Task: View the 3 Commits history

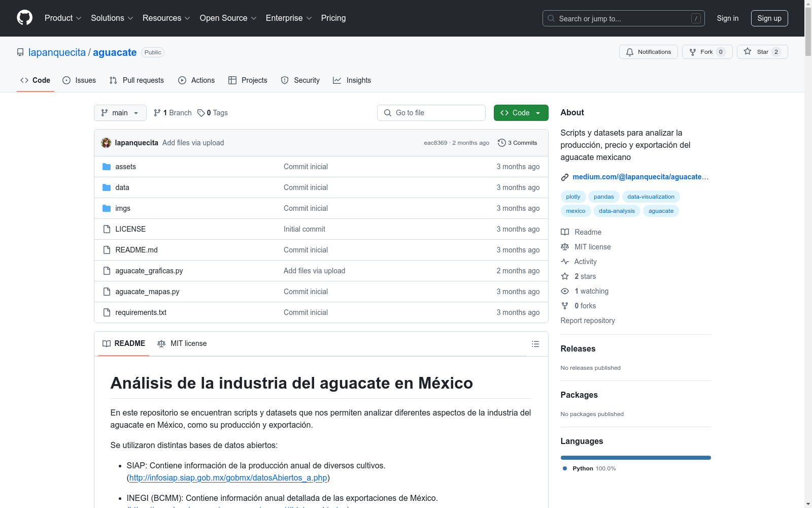Action: click(517, 143)
